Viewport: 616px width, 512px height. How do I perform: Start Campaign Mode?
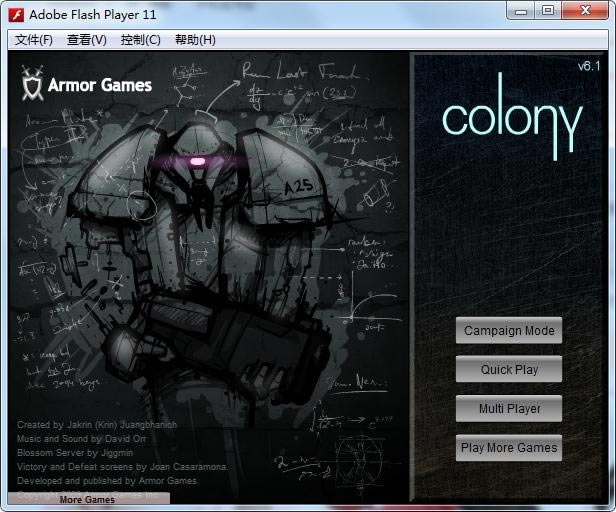pyautogui.click(x=509, y=331)
